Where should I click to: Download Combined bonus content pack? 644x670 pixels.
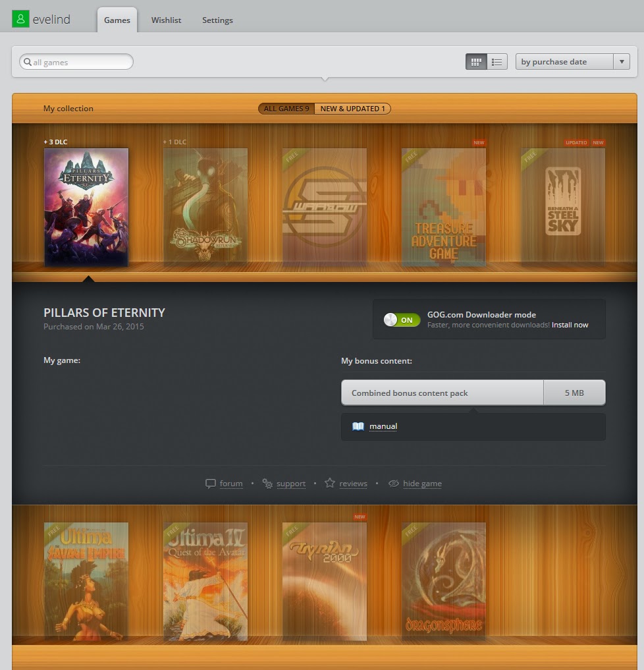[x=473, y=393]
